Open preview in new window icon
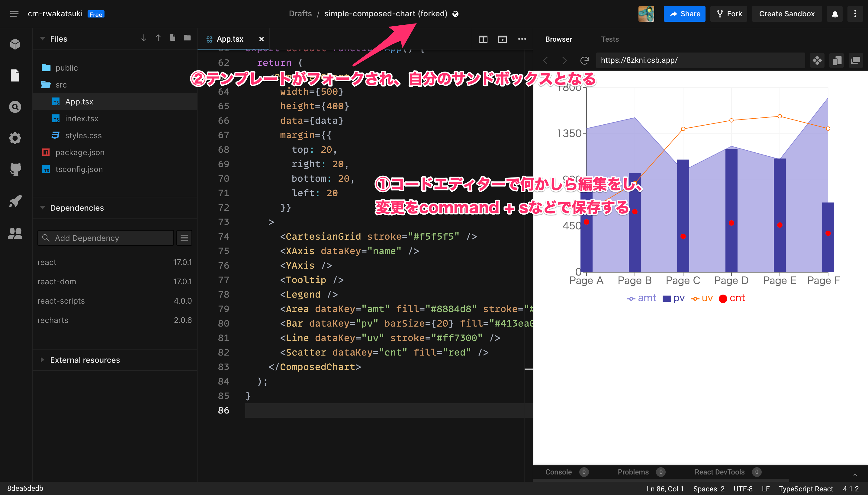Viewport: 868px width, 495px height. [x=855, y=60]
